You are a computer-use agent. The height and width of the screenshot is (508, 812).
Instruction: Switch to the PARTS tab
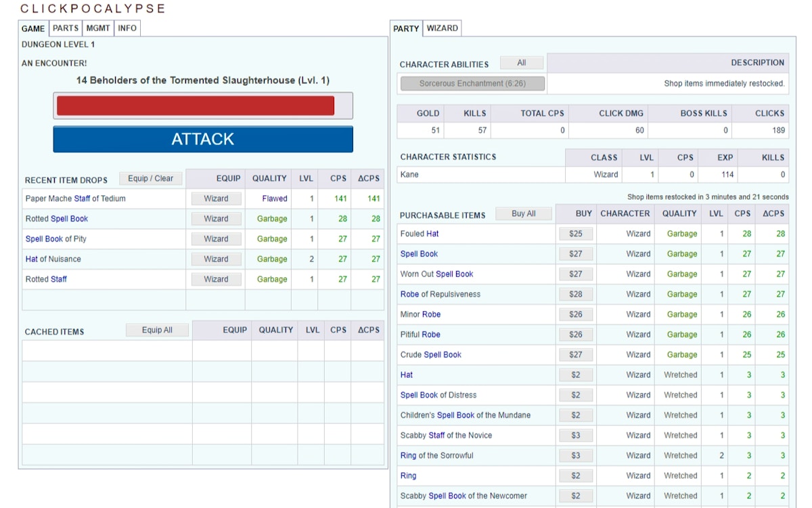point(66,28)
